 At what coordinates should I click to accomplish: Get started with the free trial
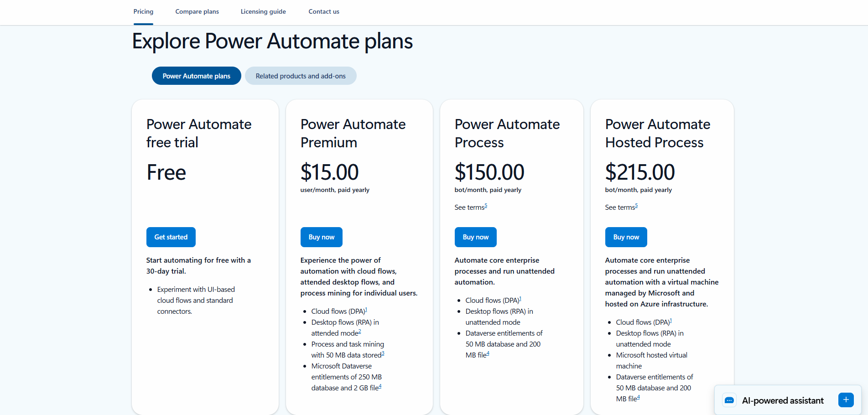coord(171,237)
